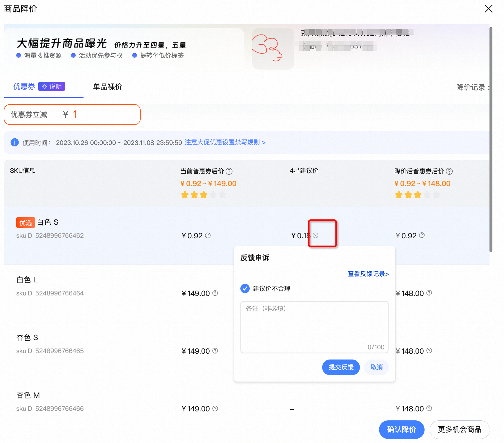Click the SKU信息 column header
The width and height of the screenshot is (504, 443).
coord(23,171)
